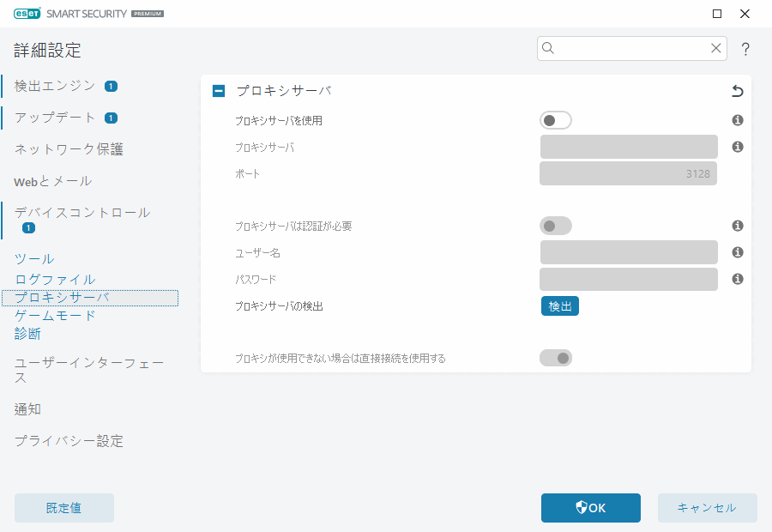
Task: Open help via the question mark icon
Action: [x=745, y=49]
